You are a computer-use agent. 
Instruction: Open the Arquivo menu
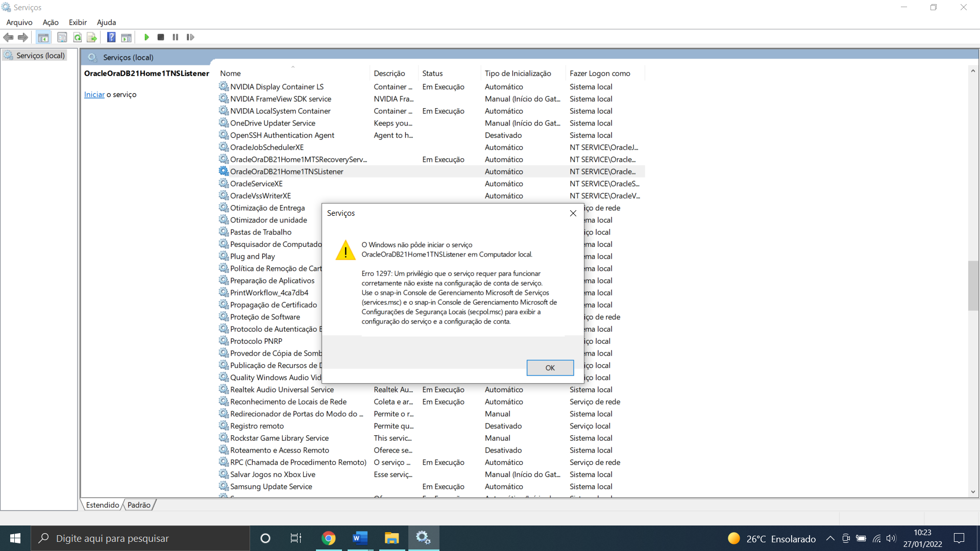point(19,22)
